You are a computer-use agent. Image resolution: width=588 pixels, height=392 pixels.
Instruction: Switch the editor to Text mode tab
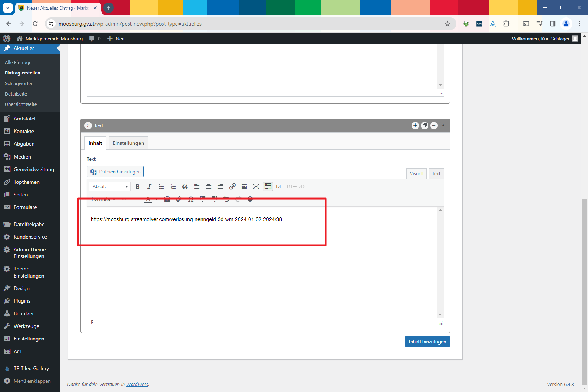(x=436, y=173)
